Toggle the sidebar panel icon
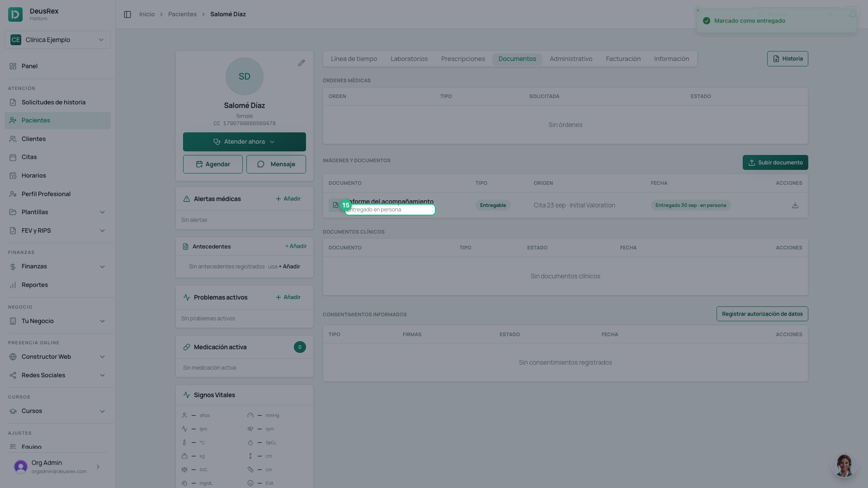868x488 pixels. [127, 14]
